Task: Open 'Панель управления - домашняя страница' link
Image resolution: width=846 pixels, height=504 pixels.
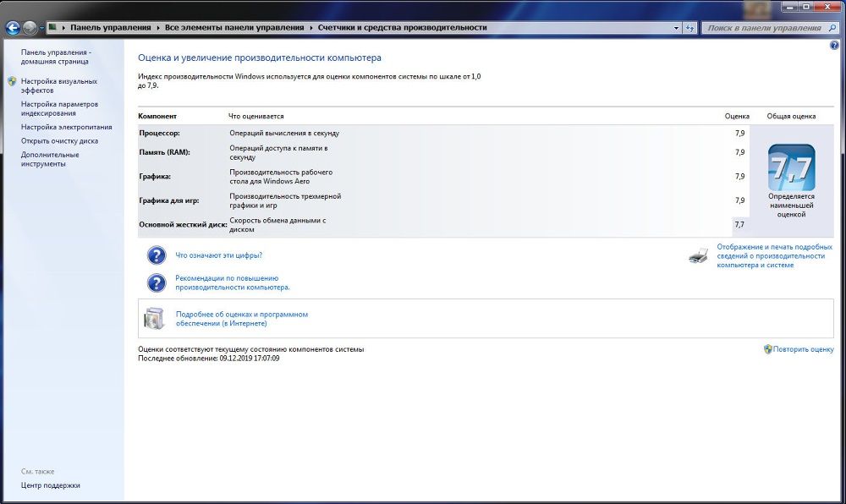Action: coord(56,57)
